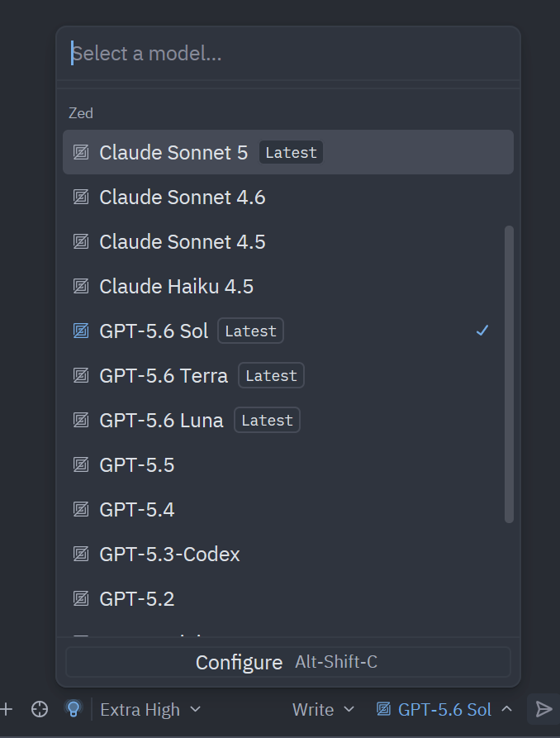The width and height of the screenshot is (560, 738).
Task: Collapse the GPT-5.6 Sol model selector
Action: tap(444, 709)
